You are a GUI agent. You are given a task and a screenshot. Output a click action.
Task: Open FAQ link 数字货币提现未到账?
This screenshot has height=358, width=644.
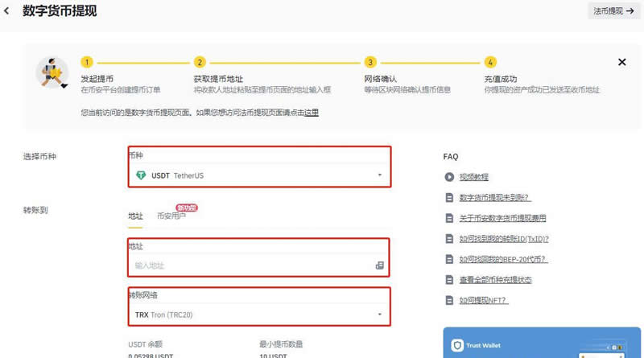494,197
